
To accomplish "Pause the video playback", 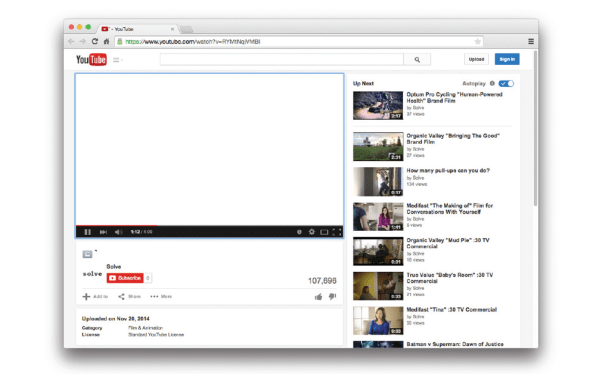I will 87,232.
